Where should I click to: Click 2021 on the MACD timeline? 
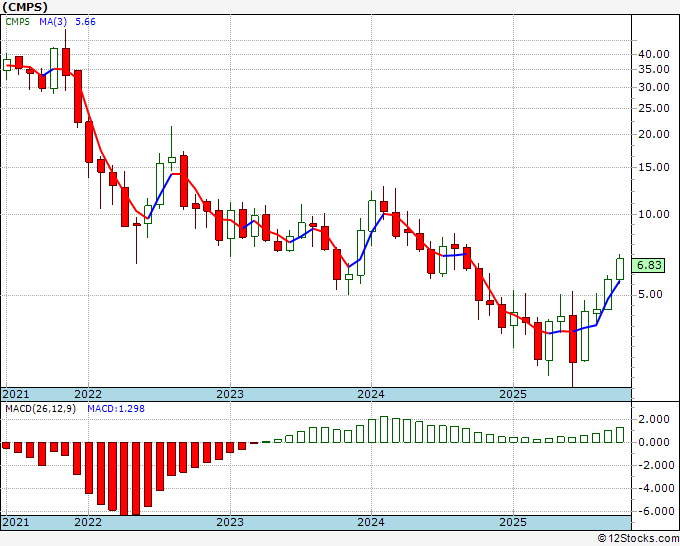tap(16, 522)
